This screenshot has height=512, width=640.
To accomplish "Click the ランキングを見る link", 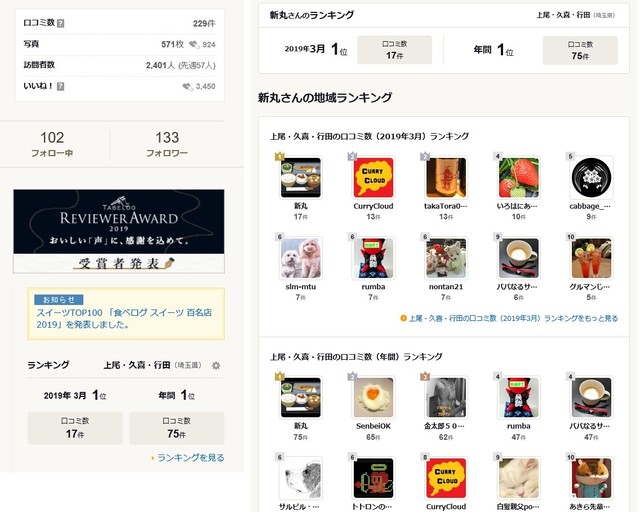I will 191,458.
